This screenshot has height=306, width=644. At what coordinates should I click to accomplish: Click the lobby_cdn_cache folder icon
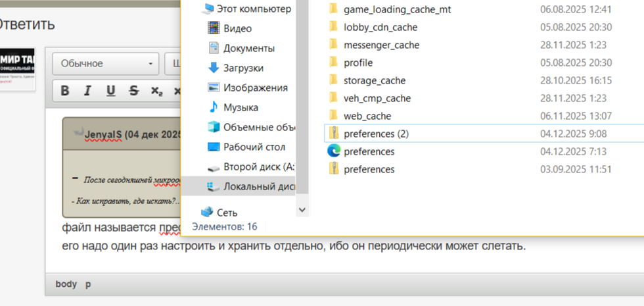tap(334, 26)
